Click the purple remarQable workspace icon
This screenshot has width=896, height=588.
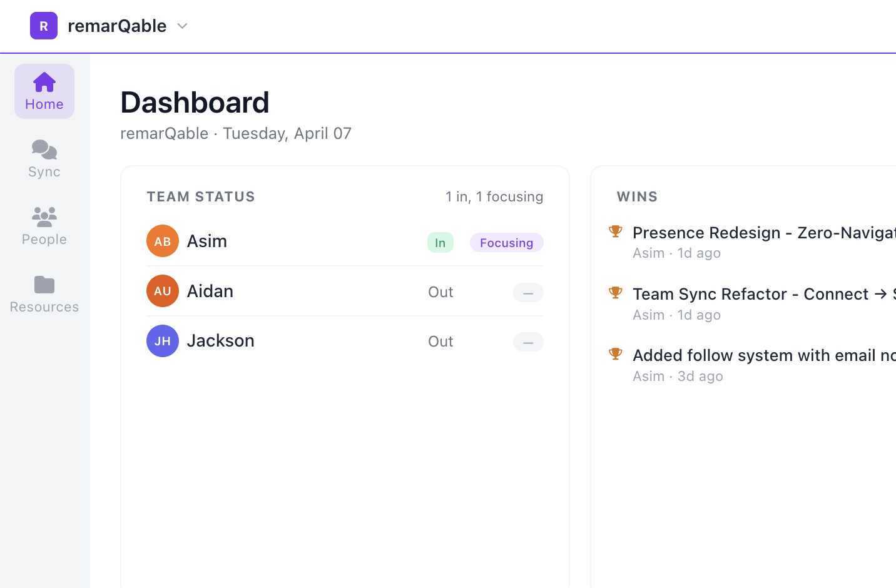[43, 26]
